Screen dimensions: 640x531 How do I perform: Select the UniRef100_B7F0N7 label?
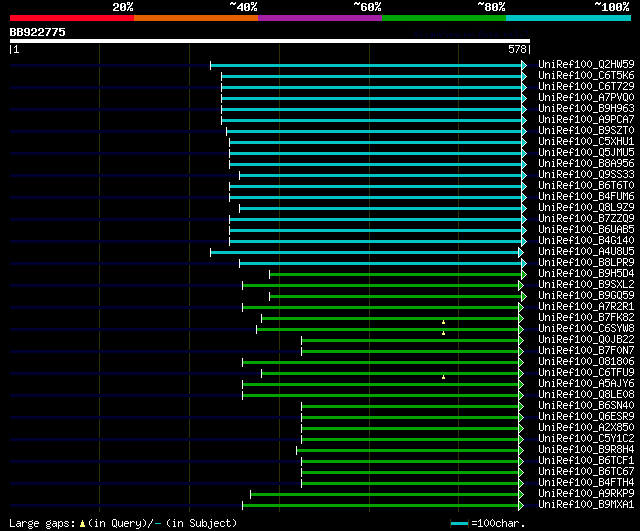point(586,351)
